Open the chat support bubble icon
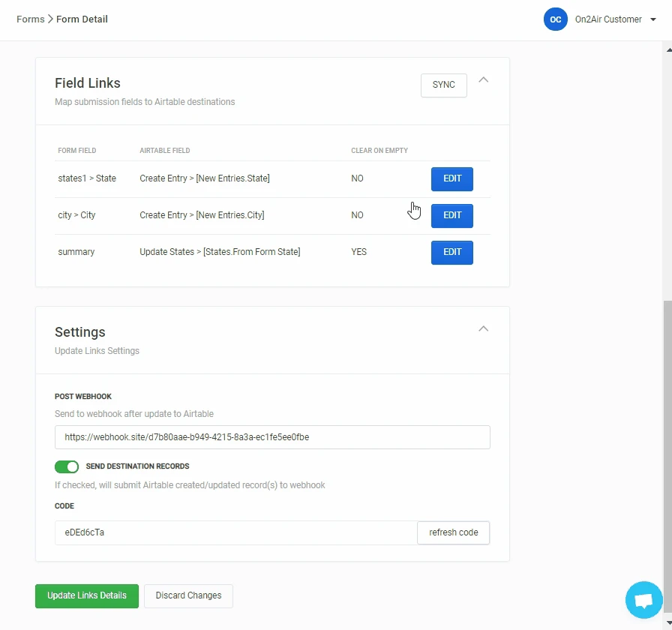Viewport: 672px width, 630px height. tap(643, 600)
